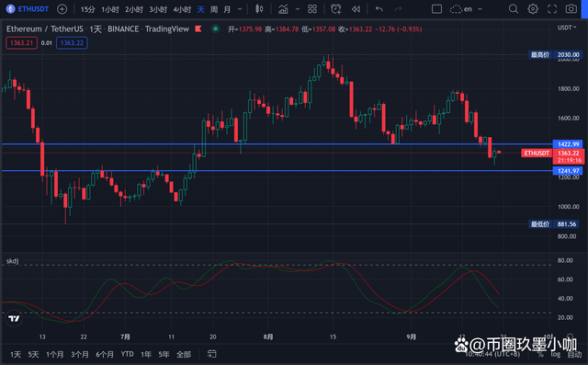The width and height of the screenshot is (588, 365).
Task: Create an alert with the alarm clock icon
Action: pyautogui.click(x=336, y=9)
